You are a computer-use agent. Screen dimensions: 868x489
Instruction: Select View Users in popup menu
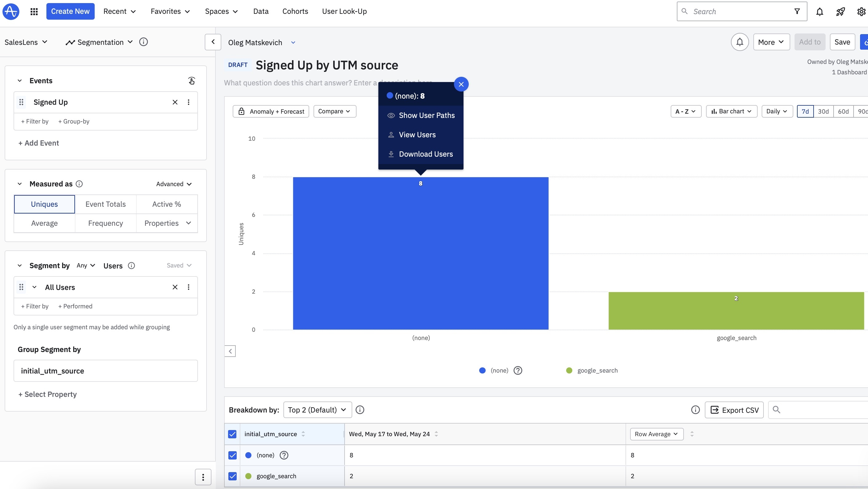(x=417, y=135)
